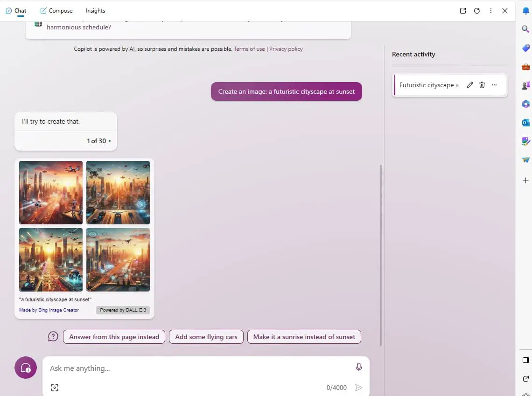The width and height of the screenshot is (532, 396).
Task: Click the Ask me anything input field
Action: [196, 368]
